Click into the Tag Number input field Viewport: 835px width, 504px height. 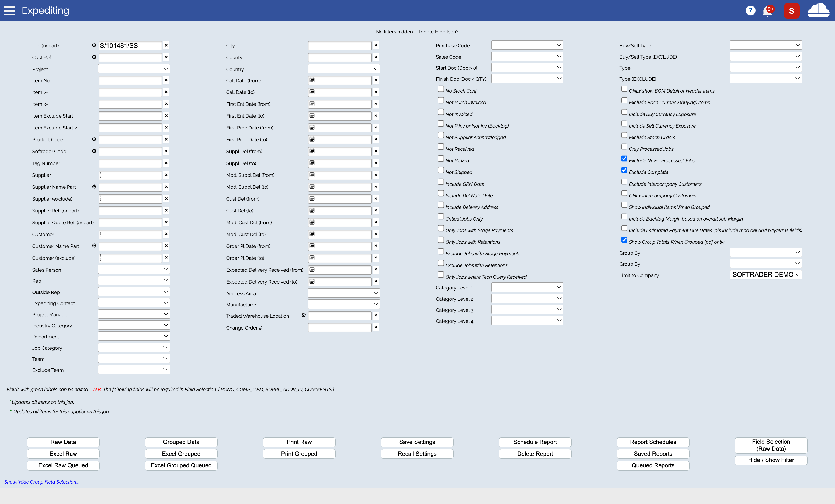[x=130, y=163]
